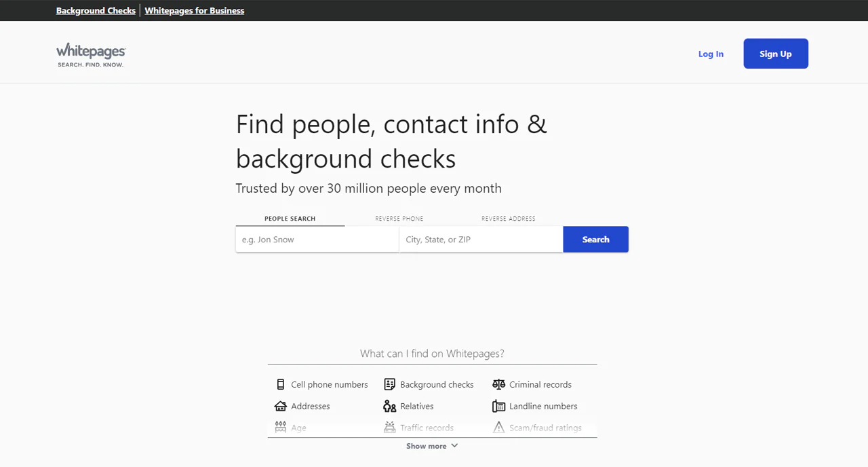868x467 pixels.
Task: Visit Whitepages for Business
Action: click(195, 10)
